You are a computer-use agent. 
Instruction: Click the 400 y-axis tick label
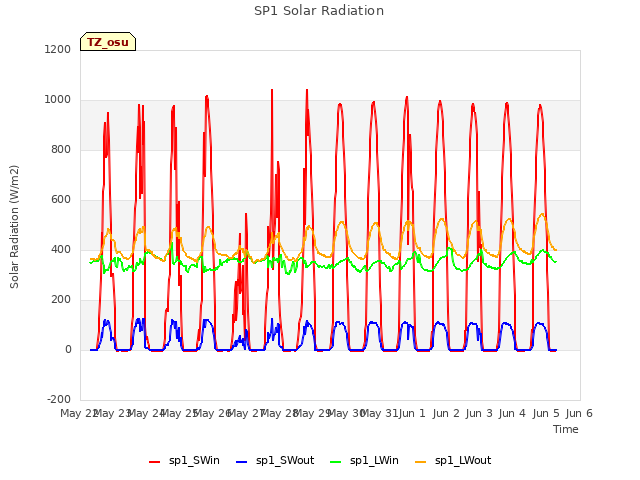(61, 249)
